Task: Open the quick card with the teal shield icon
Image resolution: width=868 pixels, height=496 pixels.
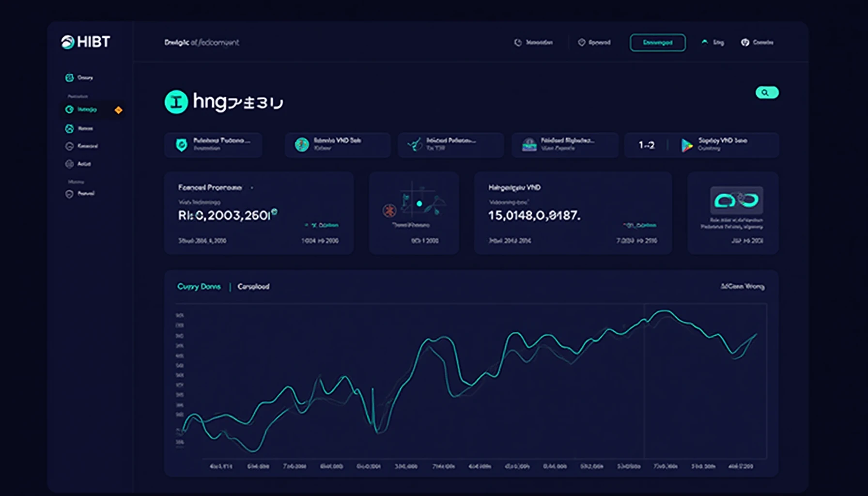Action: [213, 144]
